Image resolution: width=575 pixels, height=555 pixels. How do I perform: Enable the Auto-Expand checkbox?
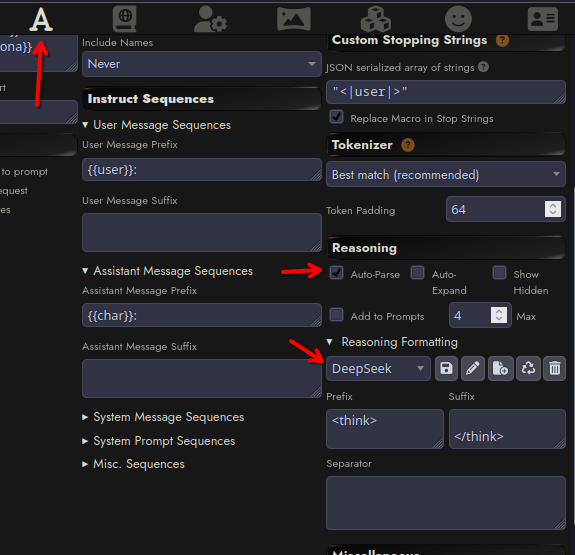point(417,273)
